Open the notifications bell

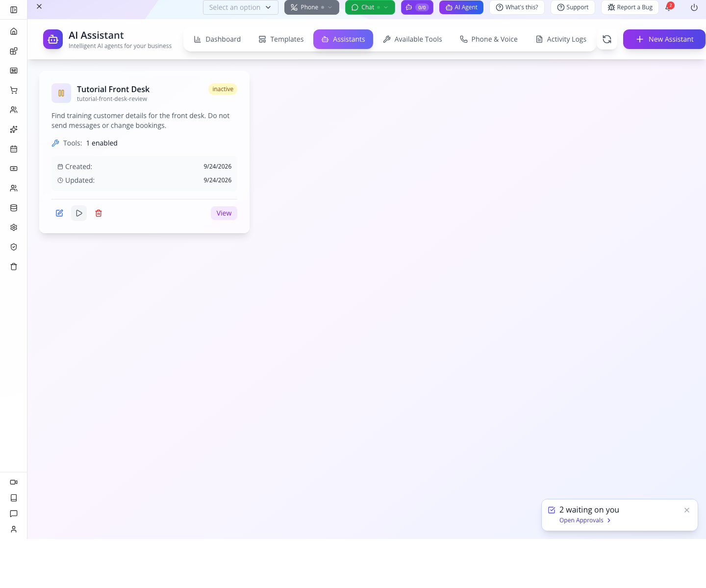(x=669, y=7)
